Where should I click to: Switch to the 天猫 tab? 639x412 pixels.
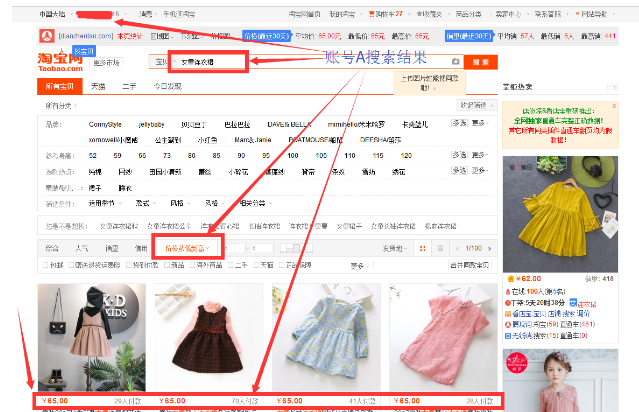(98, 87)
